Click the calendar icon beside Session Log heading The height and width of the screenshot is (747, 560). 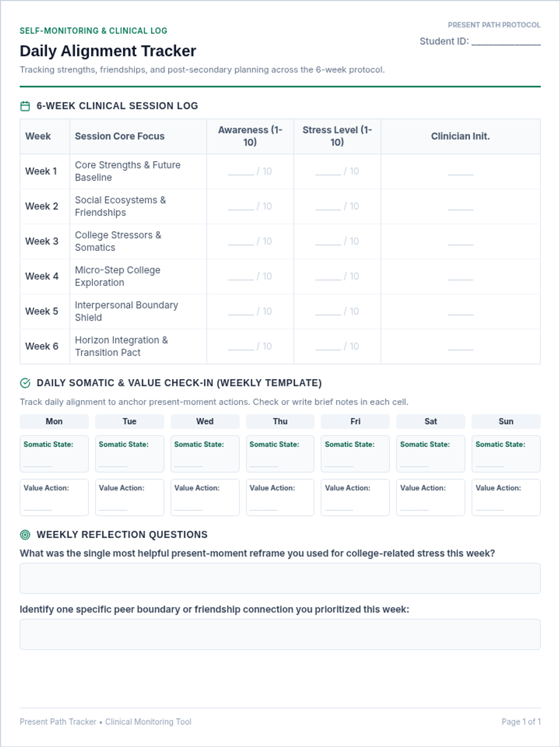[25, 106]
